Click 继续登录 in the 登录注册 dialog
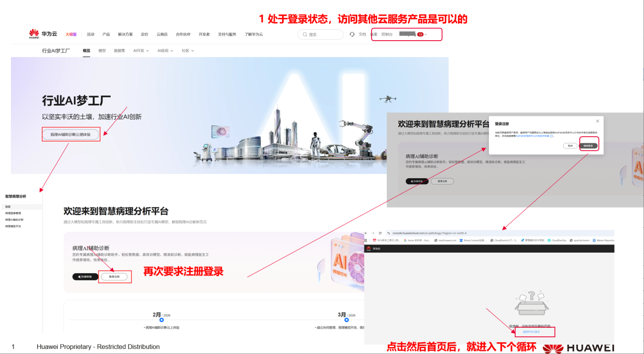 click(589, 146)
